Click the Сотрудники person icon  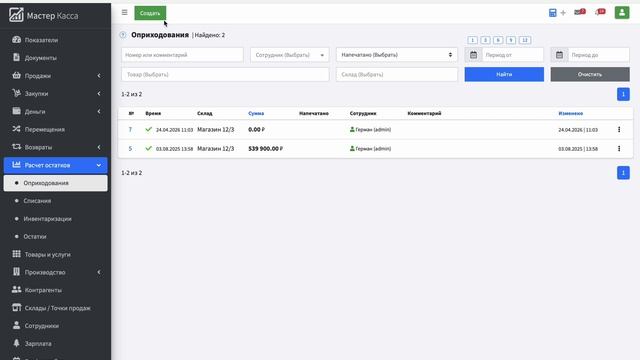click(x=16, y=325)
